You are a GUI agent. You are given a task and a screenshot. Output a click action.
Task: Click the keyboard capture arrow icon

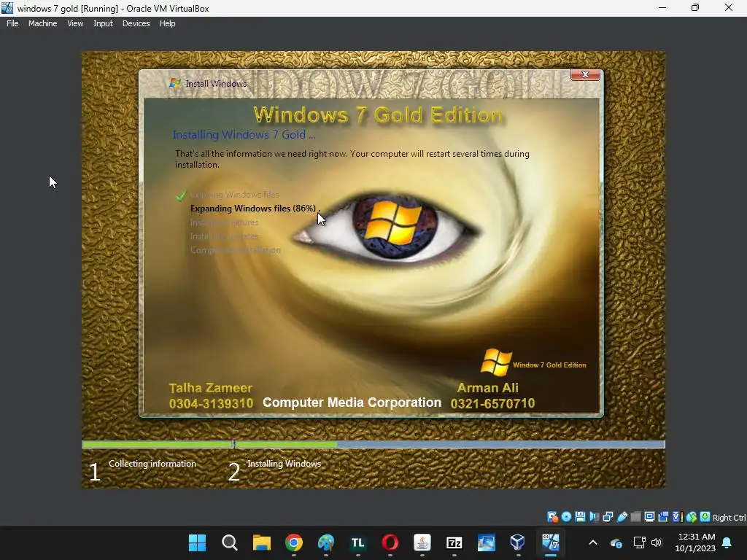(705, 517)
